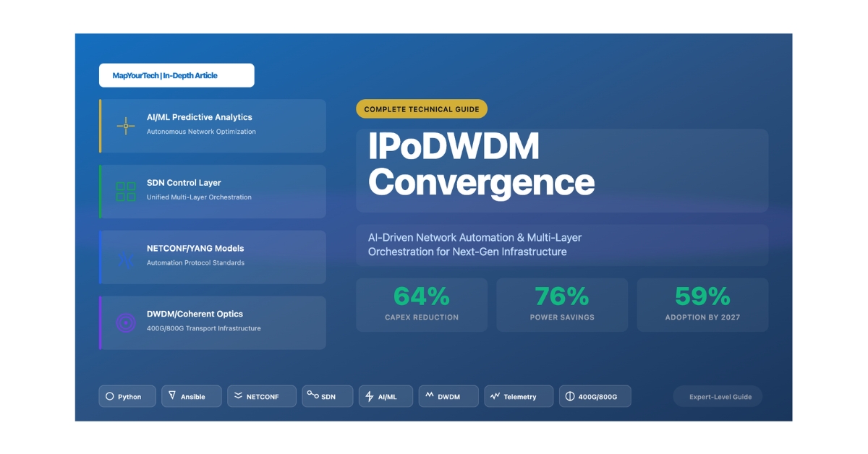Select the 64% CAPEX Reduction stat card
This screenshot has width=868, height=454.
422,304
